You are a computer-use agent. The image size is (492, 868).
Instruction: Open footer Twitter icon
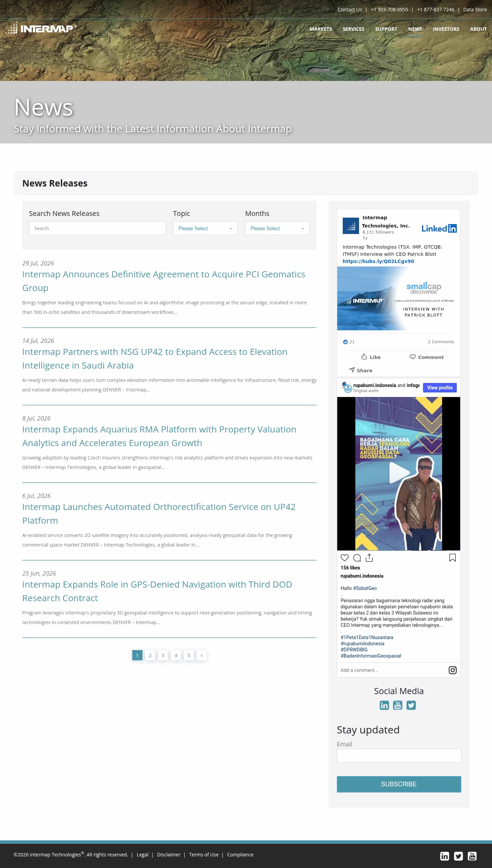click(459, 856)
